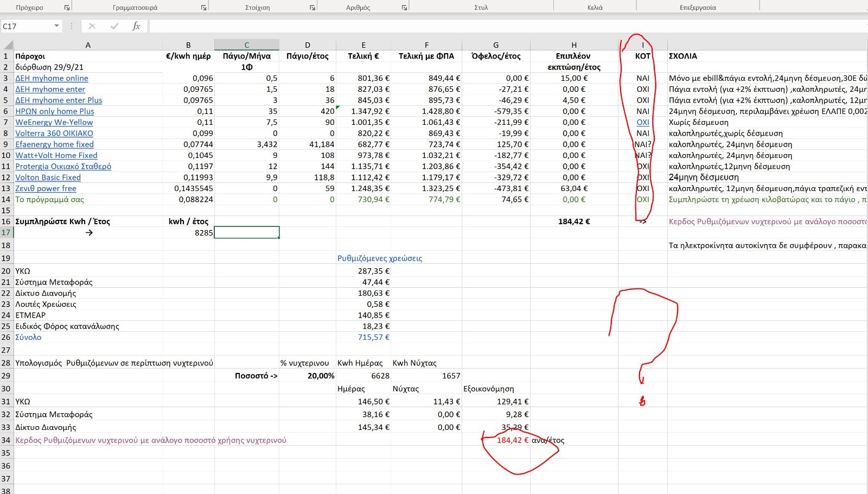Screen dimensions: 868x494
Task: Click the 'Τελική με ΦΠΑ' header cell
Action: click(x=426, y=56)
